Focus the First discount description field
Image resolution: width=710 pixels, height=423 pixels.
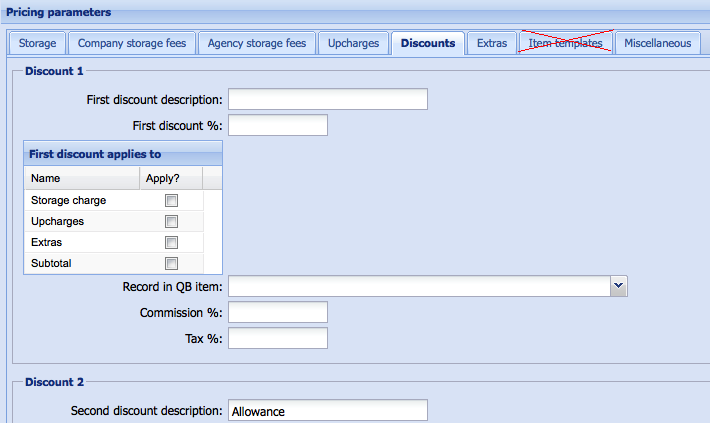tap(327, 99)
